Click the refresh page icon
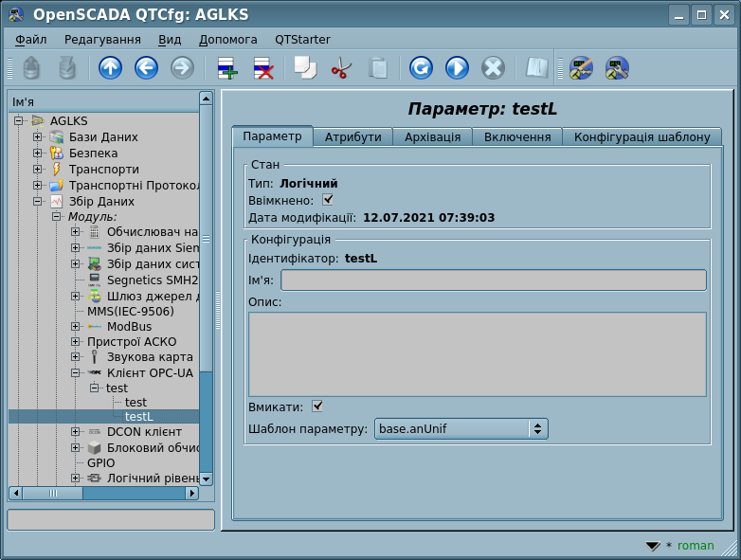This screenshot has width=741, height=560. click(421, 68)
